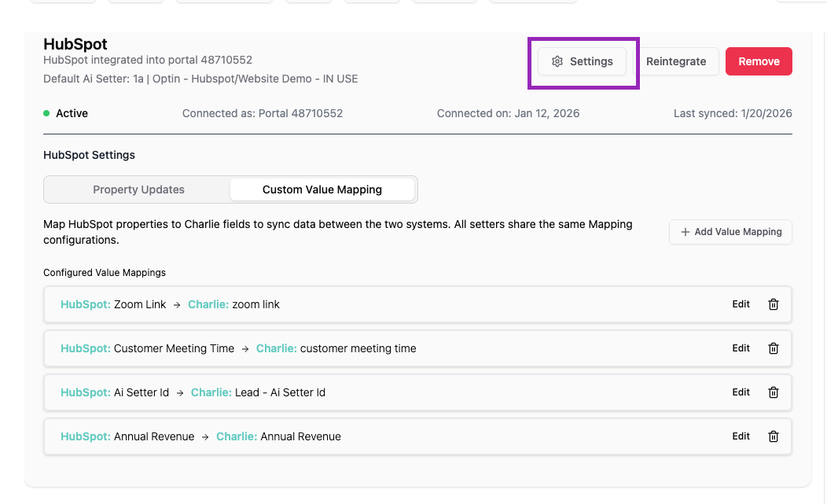827x504 pixels.
Task: Select the Custom Value Mapping tab
Action: coord(322,189)
